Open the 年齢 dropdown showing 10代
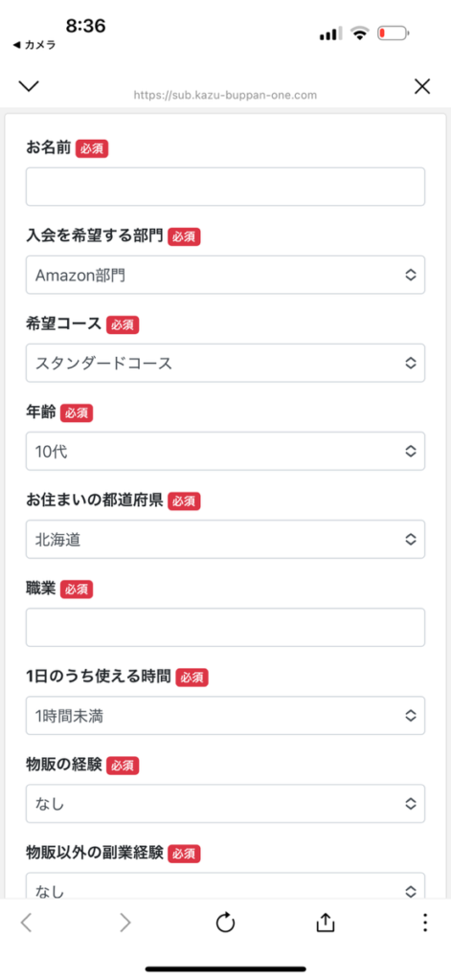This screenshot has height=980, width=451. (x=225, y=451)
